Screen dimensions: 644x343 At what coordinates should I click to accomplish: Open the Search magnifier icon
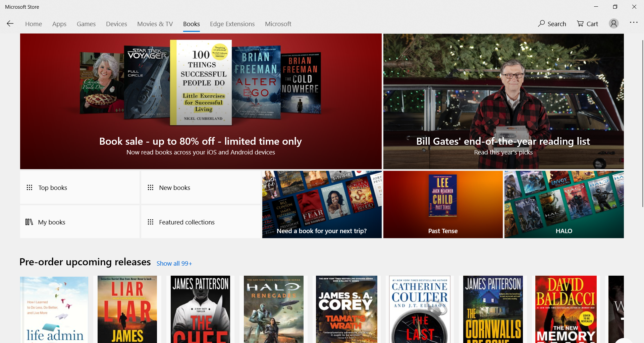(x=541, y=23)
